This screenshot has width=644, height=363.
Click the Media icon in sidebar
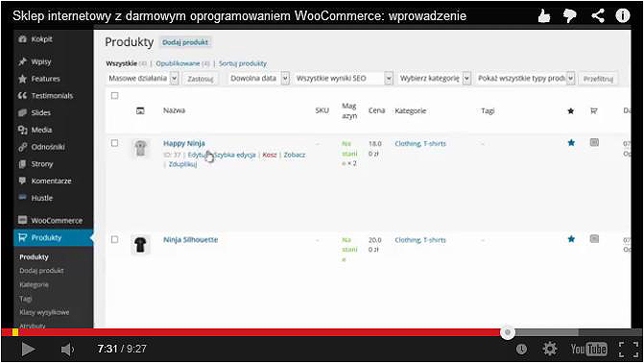(22, 130)
